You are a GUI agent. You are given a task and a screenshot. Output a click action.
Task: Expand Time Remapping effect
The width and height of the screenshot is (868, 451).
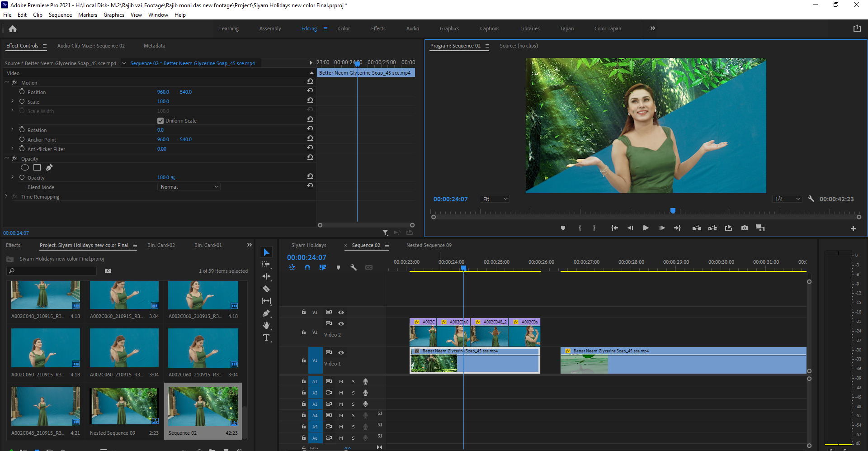pyautogui.click(x=6, y=196)
